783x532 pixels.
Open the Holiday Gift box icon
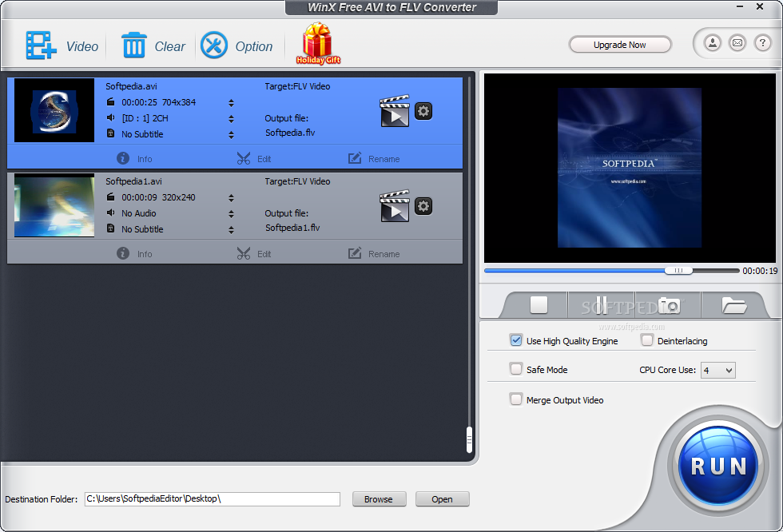(x=318, y=44)
